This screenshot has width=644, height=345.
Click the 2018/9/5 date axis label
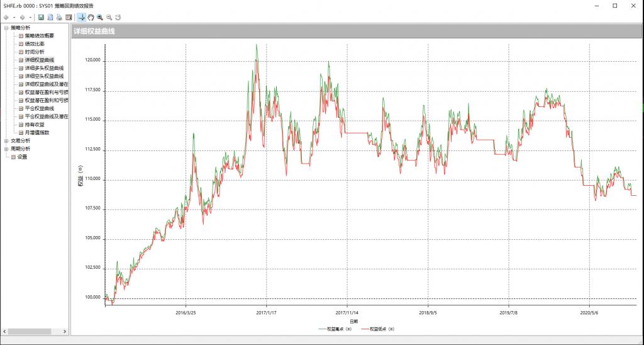pyautogui.click(x=428, y=313)
